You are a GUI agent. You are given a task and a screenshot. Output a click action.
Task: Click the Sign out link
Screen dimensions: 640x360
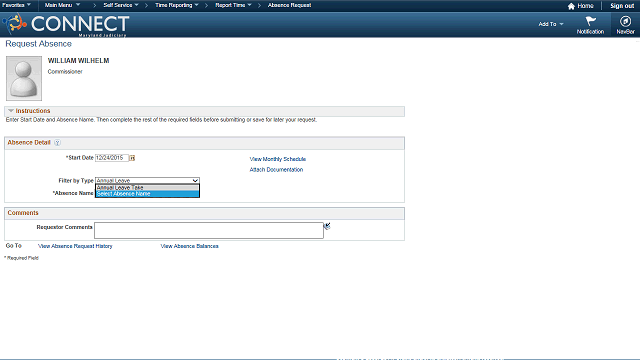coord(622,6)
